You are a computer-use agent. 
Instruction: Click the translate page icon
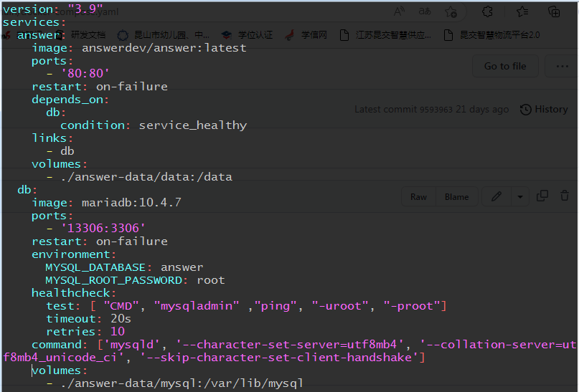425,11
